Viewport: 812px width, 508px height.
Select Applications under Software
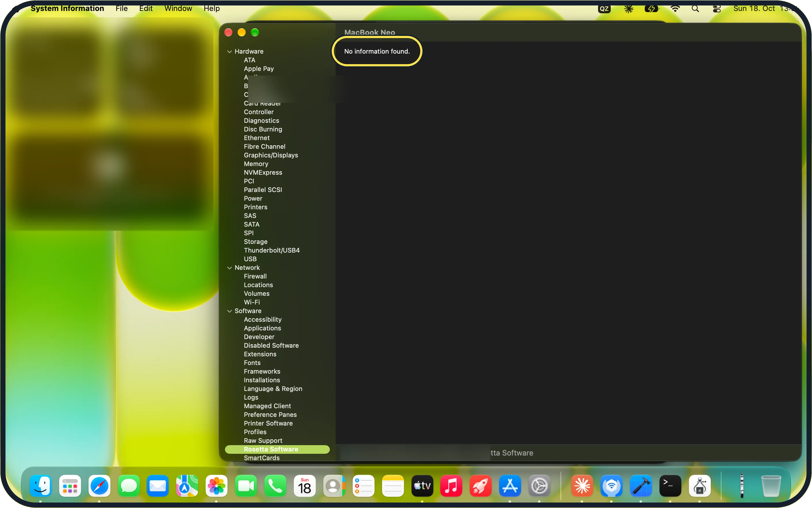click(x=262, y=328)
